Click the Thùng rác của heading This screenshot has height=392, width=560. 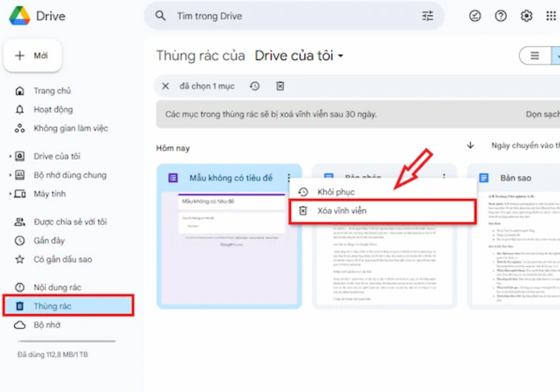coord(201,56)
